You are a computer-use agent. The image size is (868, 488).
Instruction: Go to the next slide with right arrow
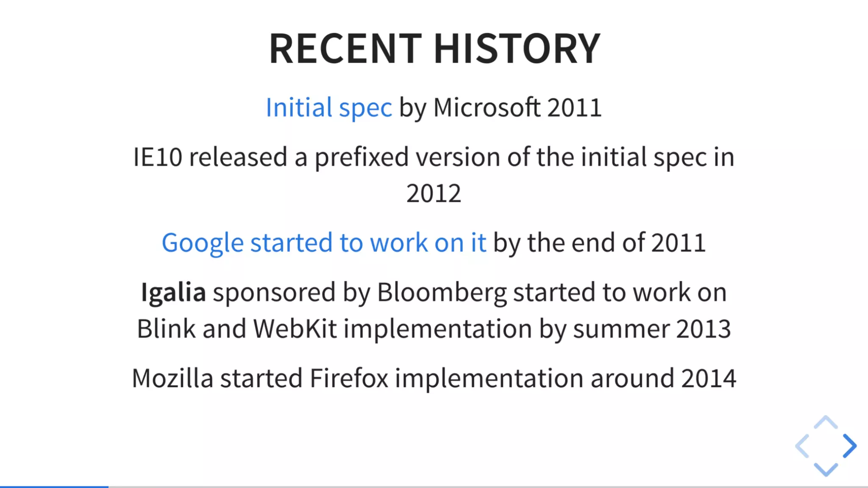[x=850, y=446]
